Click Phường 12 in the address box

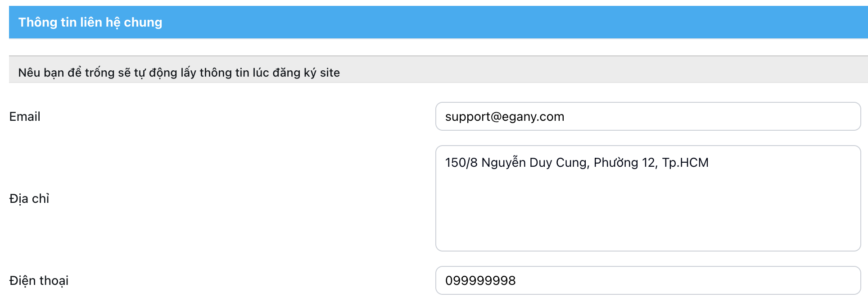[x=625, y=163]
